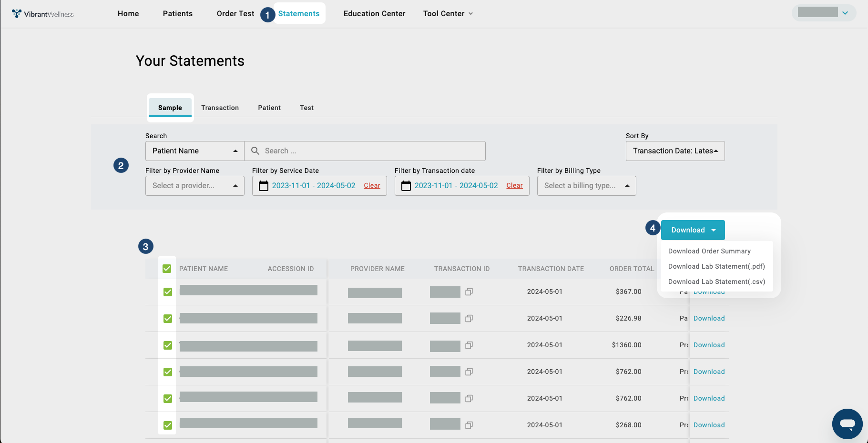Click the blue Download button
The image size is (868, 443).
(x=693, y=230)
